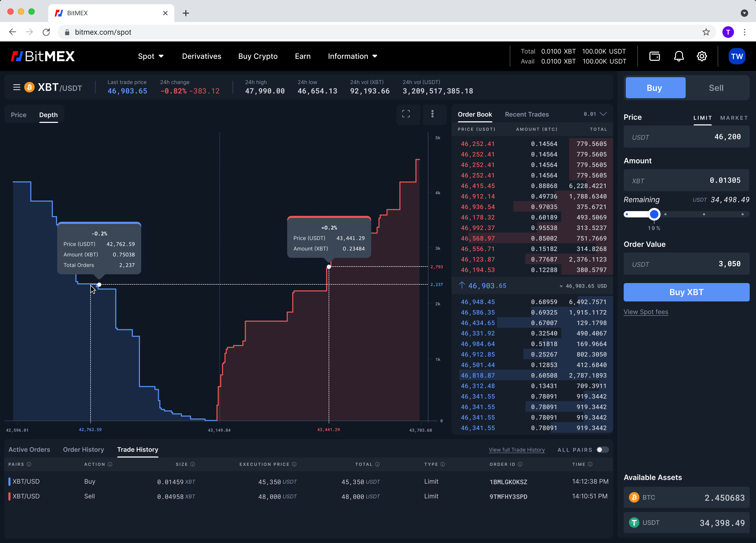Screen dimensions: 756x543
Task: Click the BitMEX logo
Action: coord(43,56)
